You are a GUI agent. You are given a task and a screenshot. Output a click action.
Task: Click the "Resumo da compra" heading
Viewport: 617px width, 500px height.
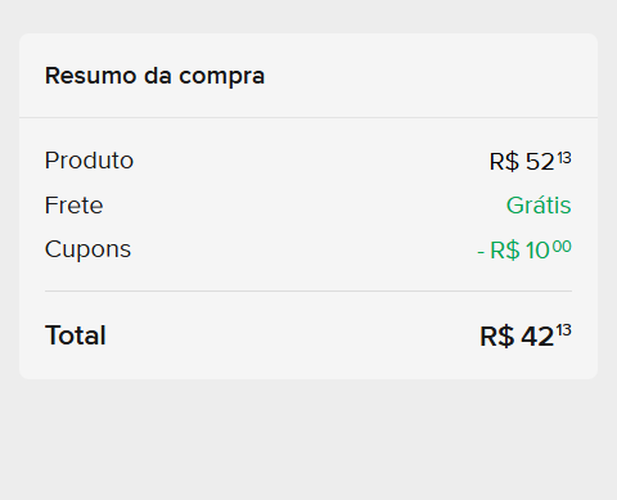[155, 76]
